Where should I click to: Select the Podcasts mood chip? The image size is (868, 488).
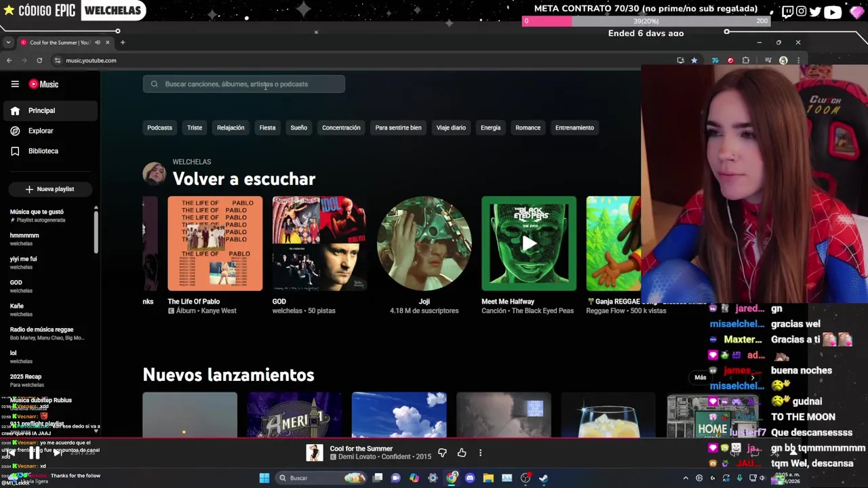159,127
